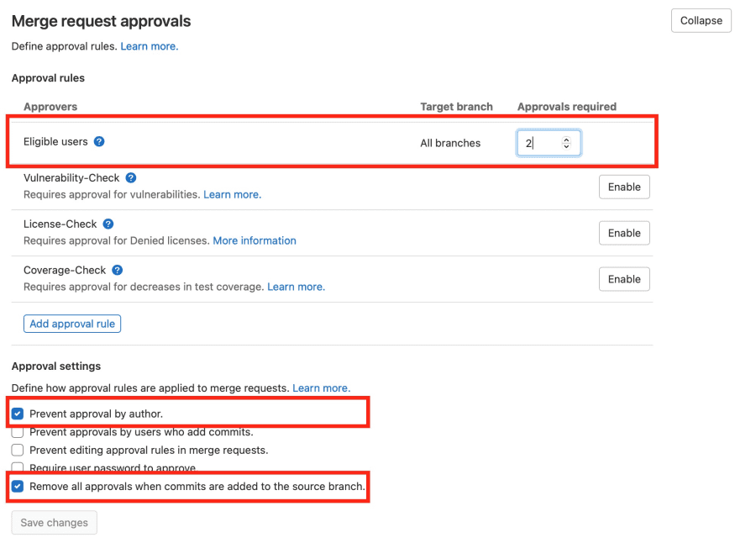Click the approvals required stepper arrows

(566, 144)
